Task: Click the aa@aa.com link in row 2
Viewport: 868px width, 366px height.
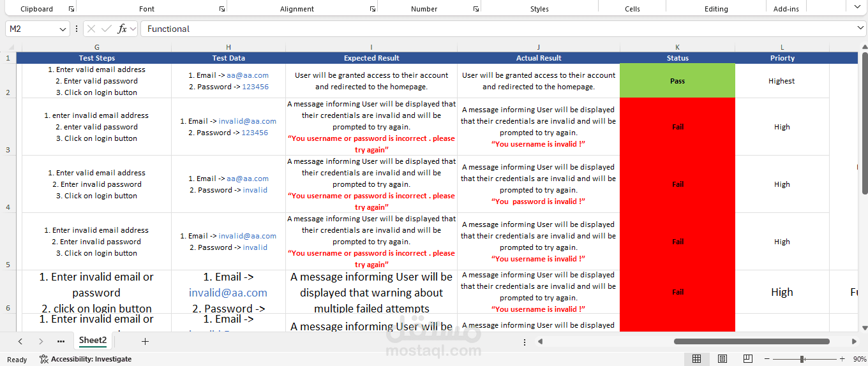Action: pos(248,75)
